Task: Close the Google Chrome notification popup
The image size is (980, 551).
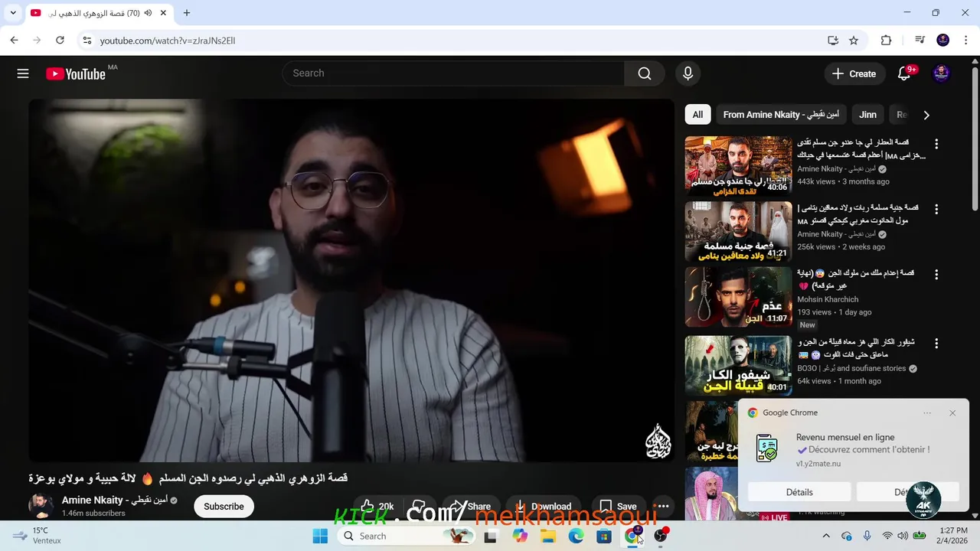Action: [952, 412]
